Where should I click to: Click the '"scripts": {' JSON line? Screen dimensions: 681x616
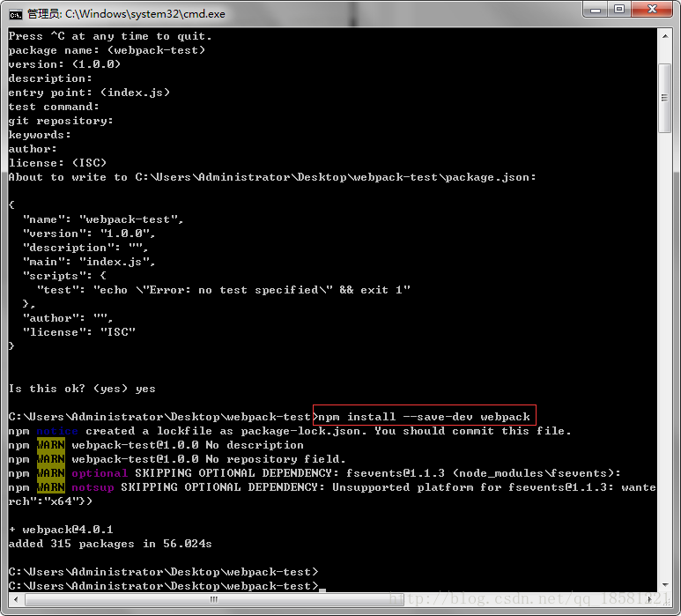coord(64,276)
